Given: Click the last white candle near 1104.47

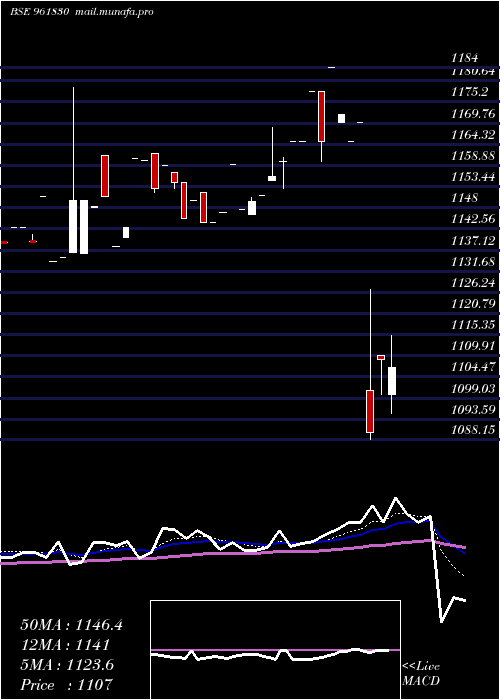Looking at the screenshot, I should click(392, 381).
